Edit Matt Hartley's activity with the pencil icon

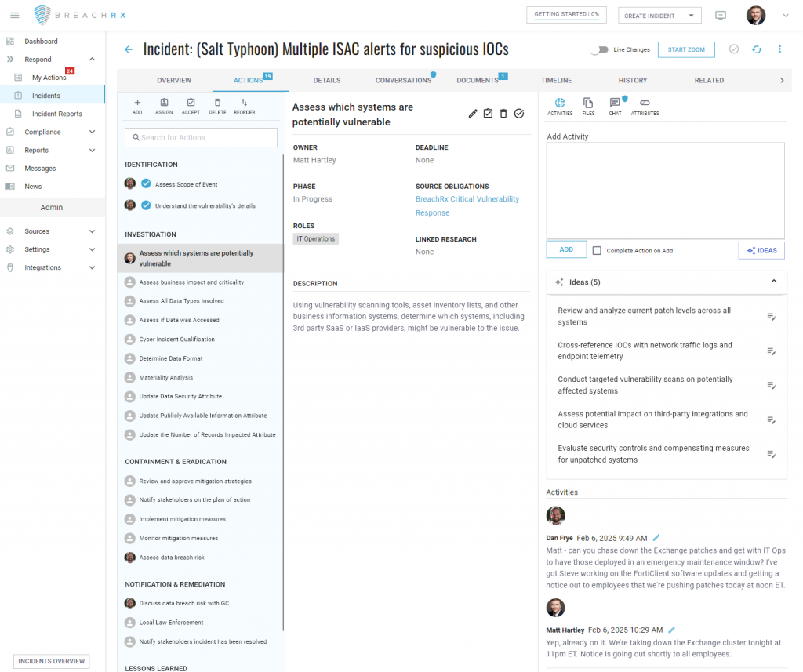pyautogui.click(x=672, y=630)
